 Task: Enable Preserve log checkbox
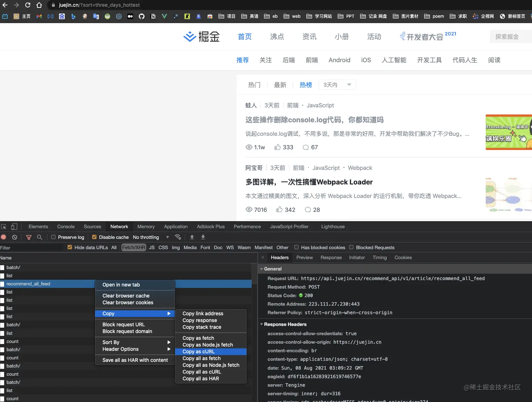[x=53, y=237]
